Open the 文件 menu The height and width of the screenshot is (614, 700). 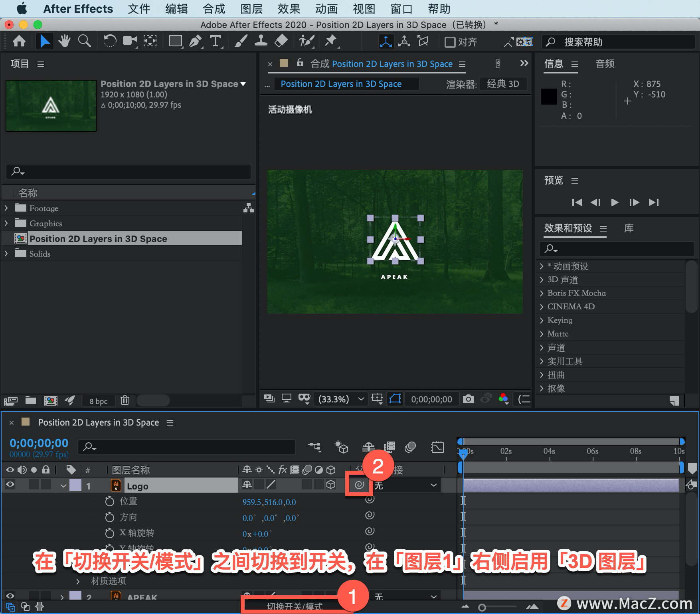tap(139, 9)
